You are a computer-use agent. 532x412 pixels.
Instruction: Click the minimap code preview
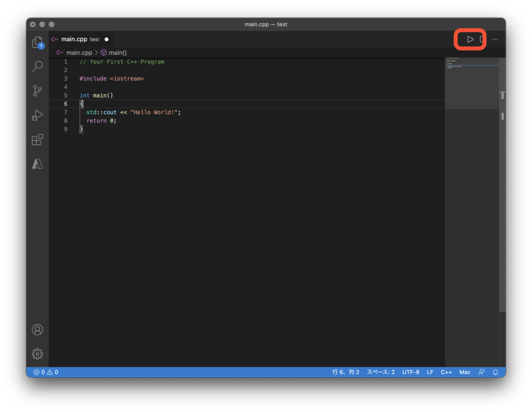pos(472,83)
